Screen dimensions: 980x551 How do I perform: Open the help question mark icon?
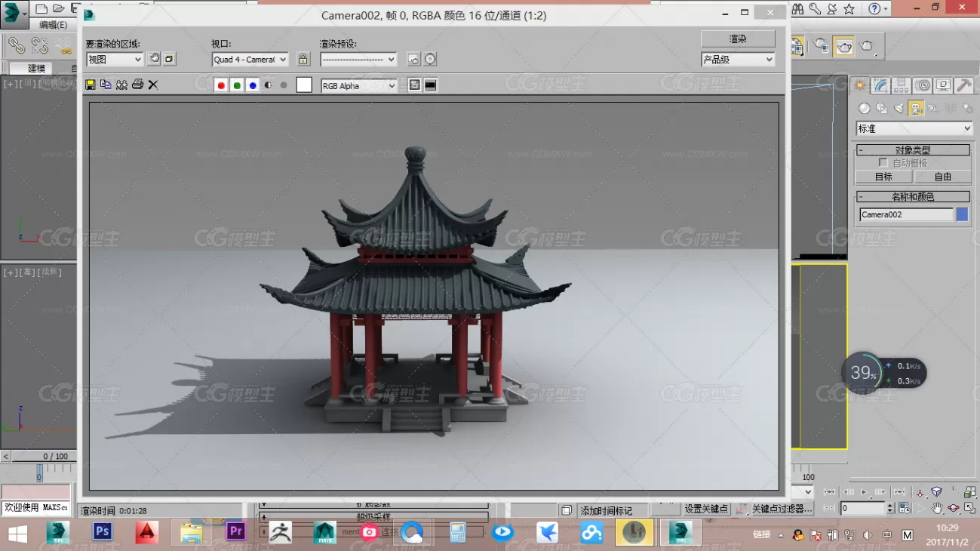(x=874, y=9)
